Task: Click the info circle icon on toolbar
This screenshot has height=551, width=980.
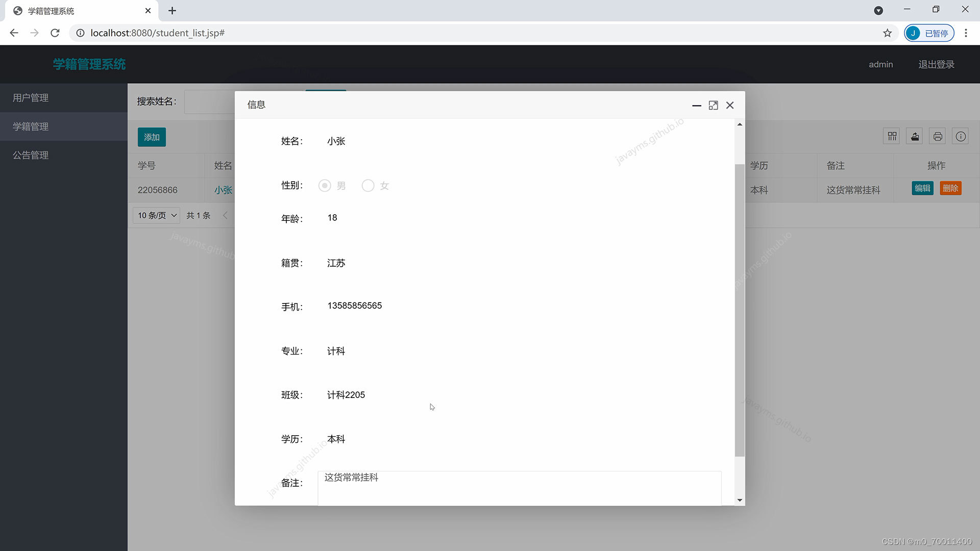Action: 961,136
